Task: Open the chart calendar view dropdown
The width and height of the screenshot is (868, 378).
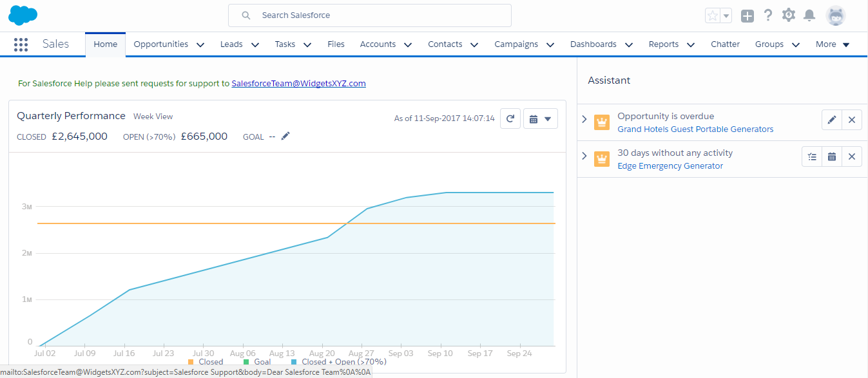Action: pyautogui.click(x=541, y=118)
